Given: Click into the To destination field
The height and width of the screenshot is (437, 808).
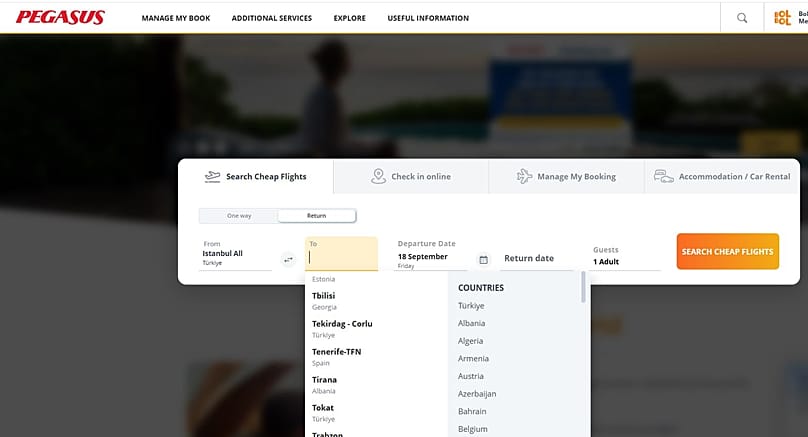Looking at the screenshot, I should point(341,254).
